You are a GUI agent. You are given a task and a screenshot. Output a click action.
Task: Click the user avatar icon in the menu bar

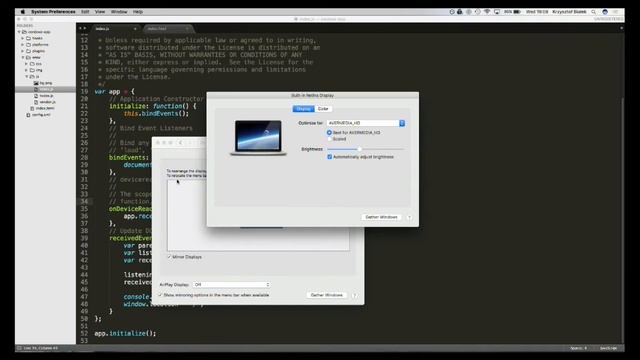point(605,12)
